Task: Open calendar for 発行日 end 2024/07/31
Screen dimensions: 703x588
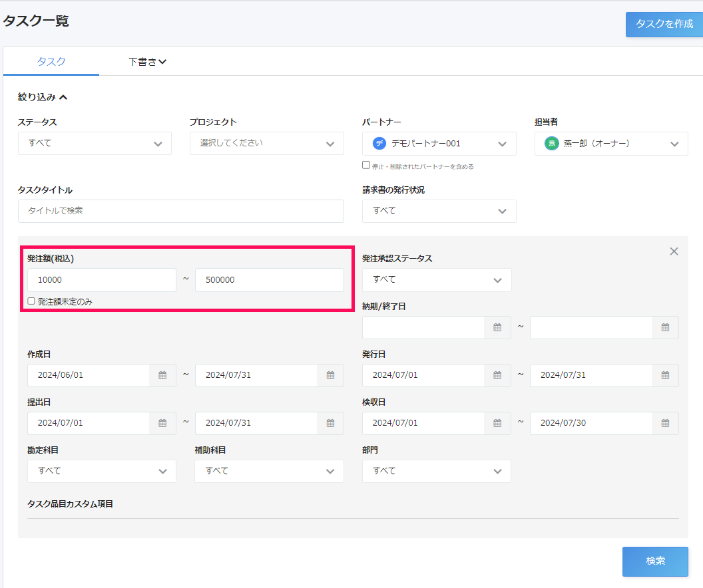Action: (665, 375)
